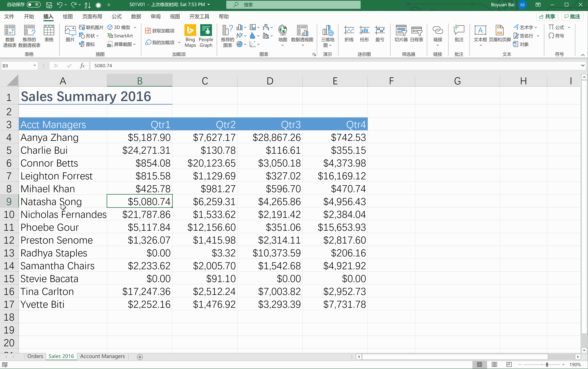
Task: Click the search (搜索) box
Action: click(x=293, y=5)
